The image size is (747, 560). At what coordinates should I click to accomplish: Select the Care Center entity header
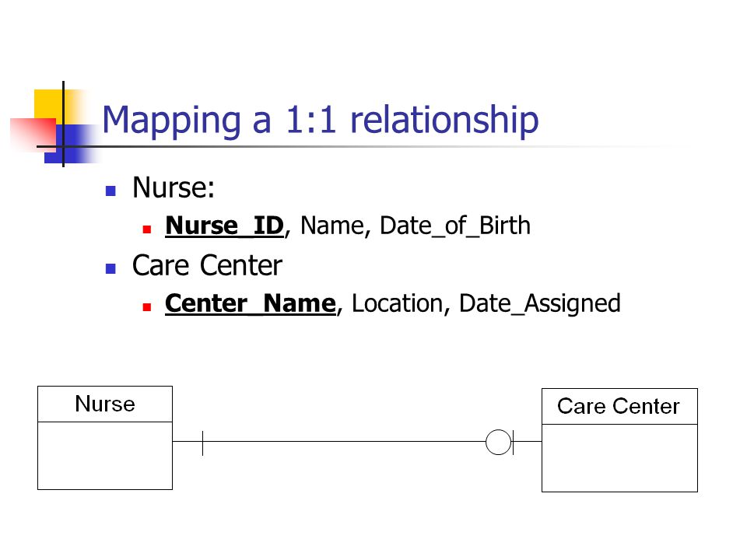click(619, 406)
